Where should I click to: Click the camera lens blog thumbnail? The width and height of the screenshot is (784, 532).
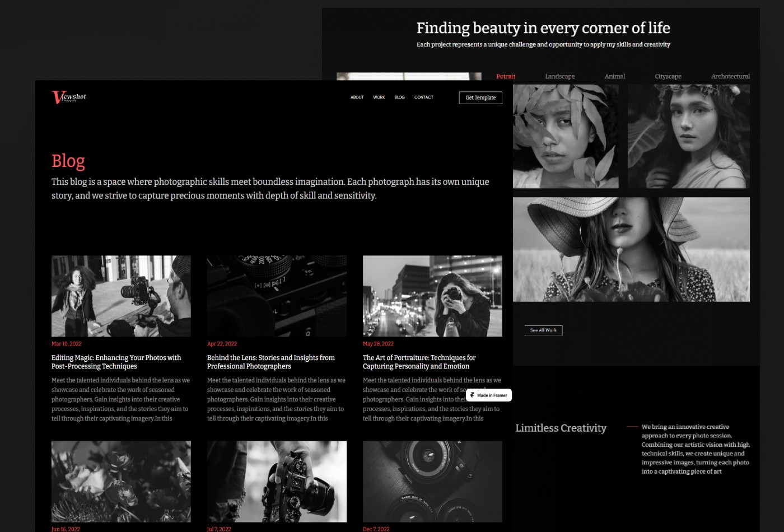click(x=432, y=481)
